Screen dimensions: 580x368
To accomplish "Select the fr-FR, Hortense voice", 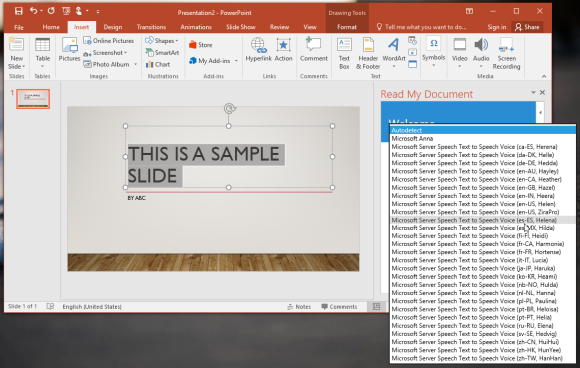I will tap(483, 252).
